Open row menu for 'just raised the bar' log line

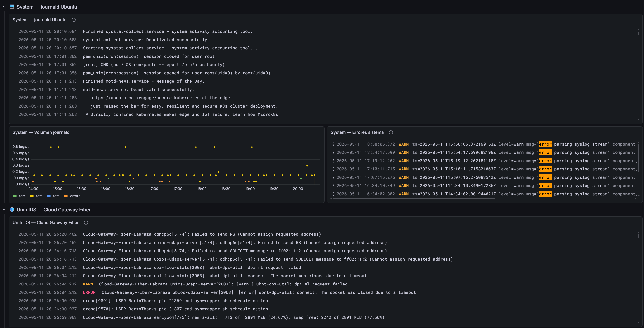point(15,106)
